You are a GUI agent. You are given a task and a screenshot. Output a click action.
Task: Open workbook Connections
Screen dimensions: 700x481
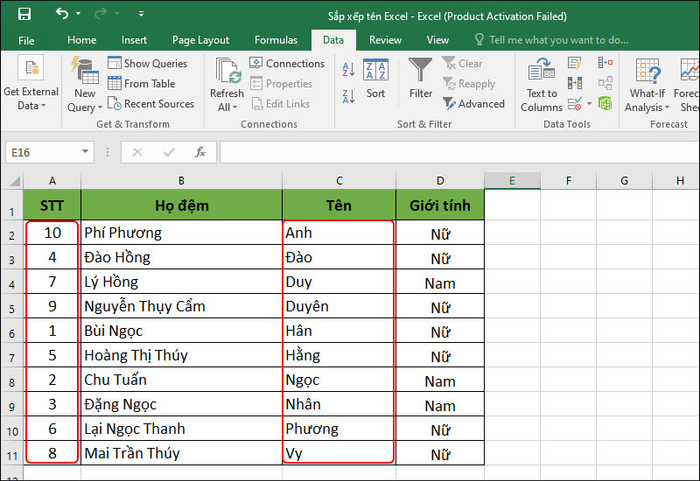click(287, 63)
